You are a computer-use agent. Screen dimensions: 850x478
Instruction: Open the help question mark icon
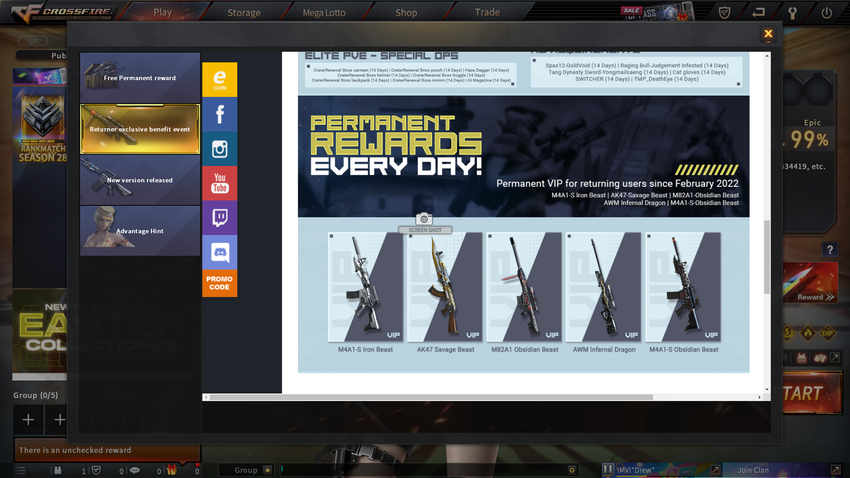(829, 249)
